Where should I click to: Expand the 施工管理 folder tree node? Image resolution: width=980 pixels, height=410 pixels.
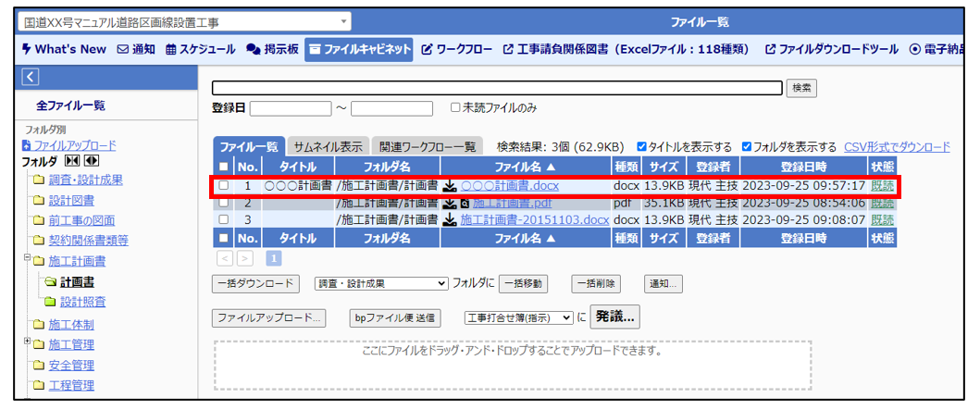29,342
